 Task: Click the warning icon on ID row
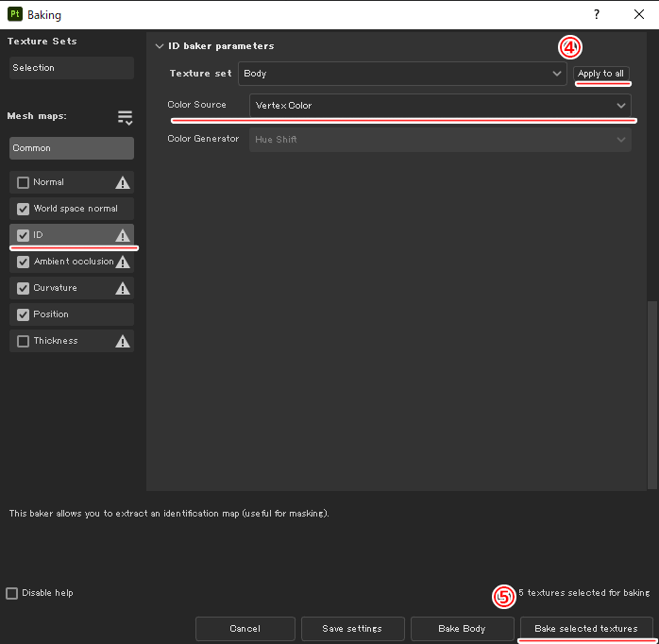coord(122,236)
